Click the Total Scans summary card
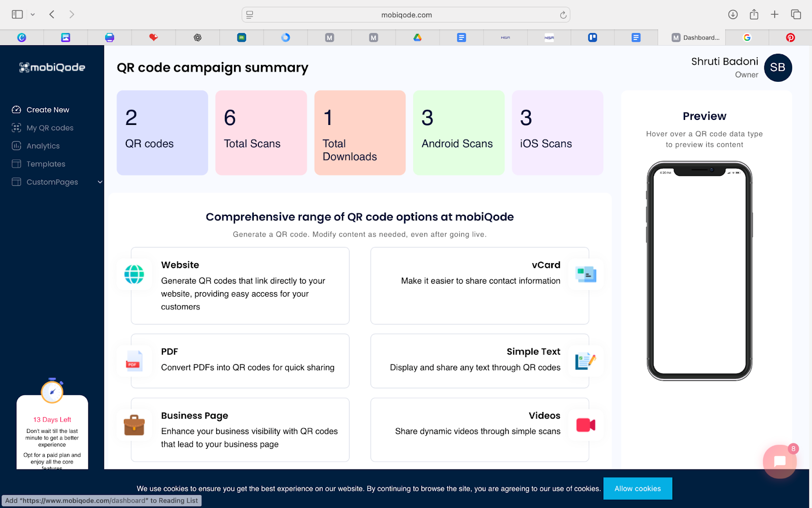The width and height of the screenshot is (812, 508). pyautogui.click(x=261, y=133)
